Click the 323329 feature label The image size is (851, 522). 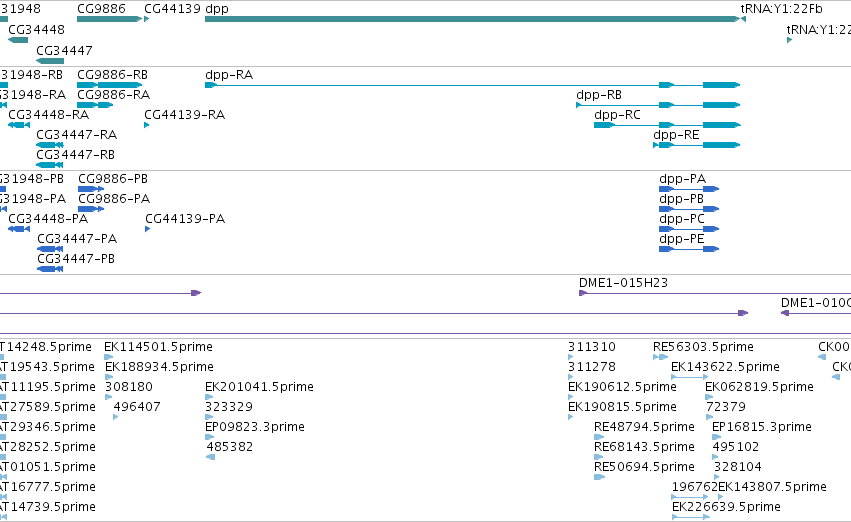point(229,407)
